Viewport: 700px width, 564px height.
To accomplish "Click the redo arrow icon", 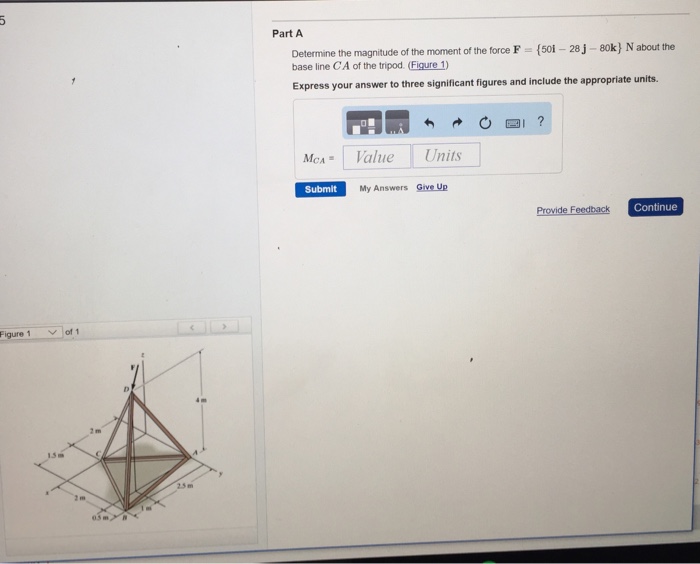I will (457, 122).
